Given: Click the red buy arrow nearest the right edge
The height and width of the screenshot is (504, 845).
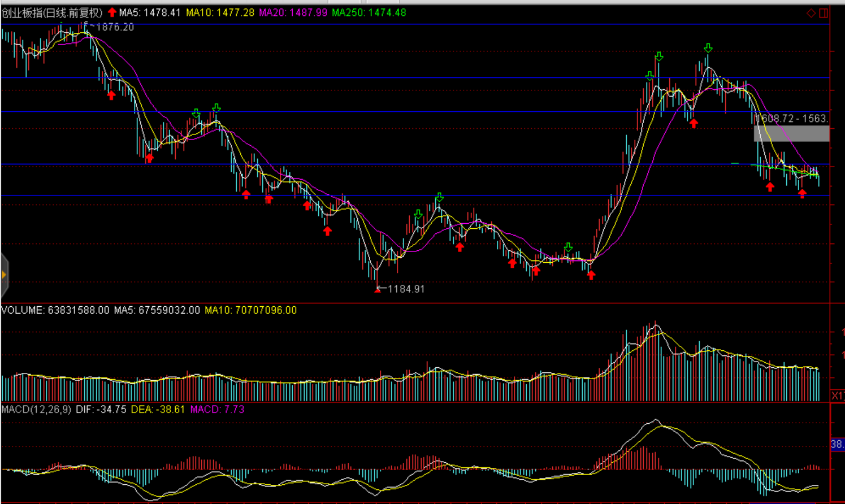Looking at the screenshot, I should 802,194.
